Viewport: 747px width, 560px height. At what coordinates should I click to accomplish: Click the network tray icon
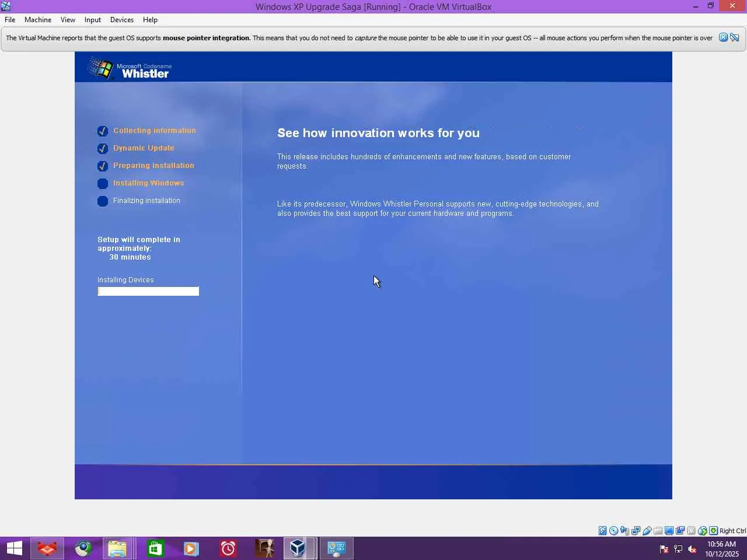pos(678,549)
